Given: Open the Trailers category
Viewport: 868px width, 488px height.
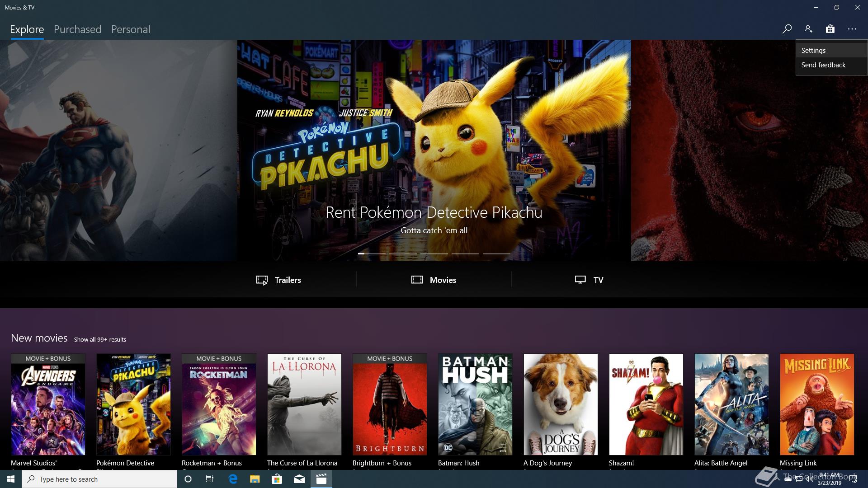Looking at the screenshot, I should click(x=278, y=280).
